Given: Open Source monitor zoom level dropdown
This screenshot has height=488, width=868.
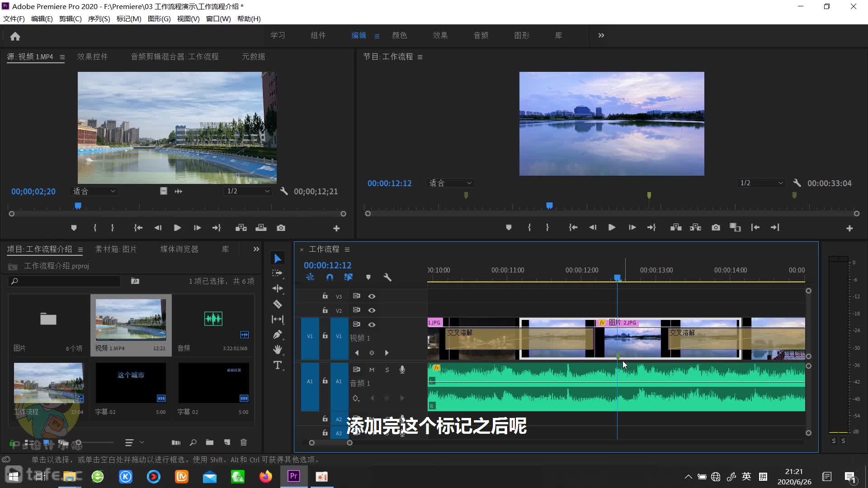Looking at the screenshot, I should click(x=94, y=191).
